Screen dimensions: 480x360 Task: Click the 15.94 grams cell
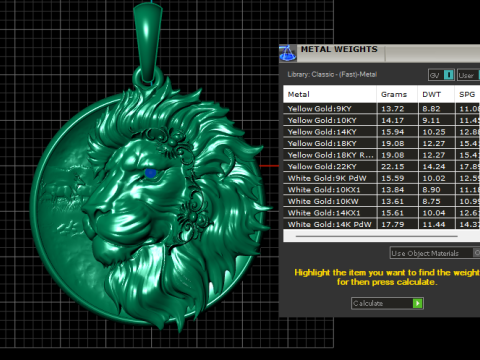point(397,132)
